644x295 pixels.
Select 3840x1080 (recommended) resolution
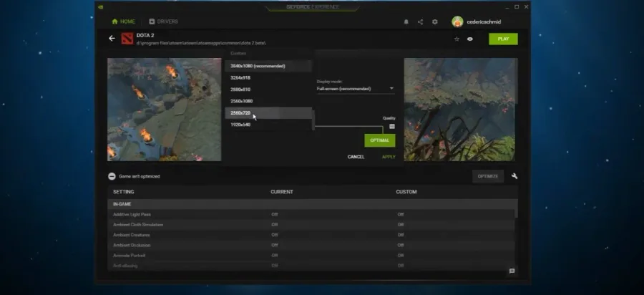click(x=268, y=66)
